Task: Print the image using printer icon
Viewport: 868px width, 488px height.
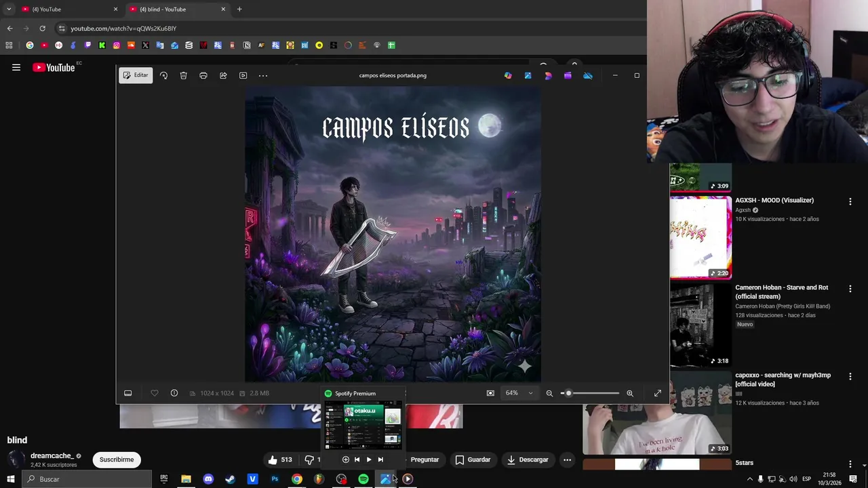Action: (203, 75)
